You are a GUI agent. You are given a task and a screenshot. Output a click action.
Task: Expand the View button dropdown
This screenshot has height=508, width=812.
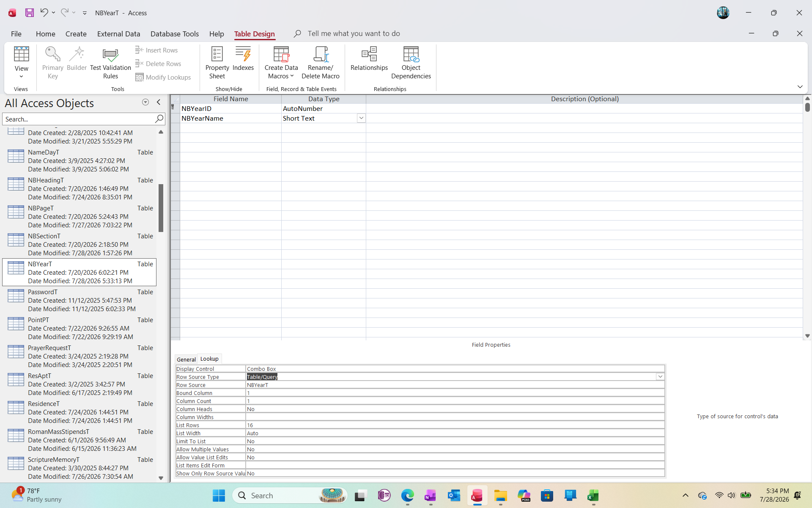pos(21,77)
